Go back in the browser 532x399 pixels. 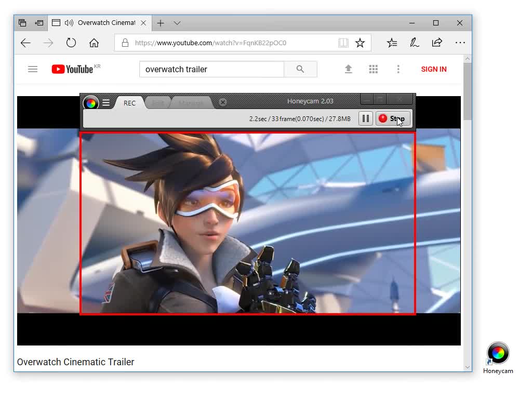tap(26, 43)
